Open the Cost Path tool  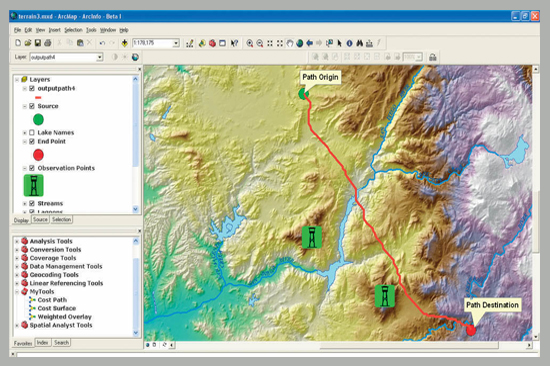coord(52,300)
